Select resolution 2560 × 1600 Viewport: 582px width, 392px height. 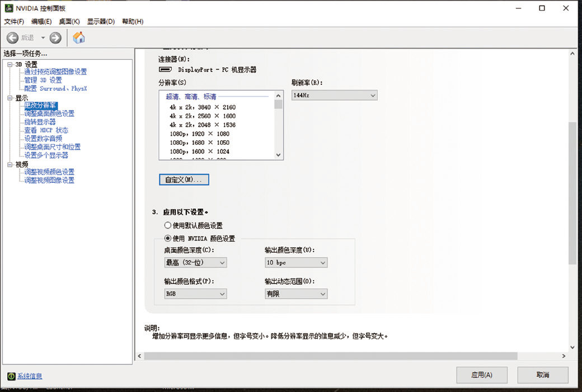click(x=203, y=116)
